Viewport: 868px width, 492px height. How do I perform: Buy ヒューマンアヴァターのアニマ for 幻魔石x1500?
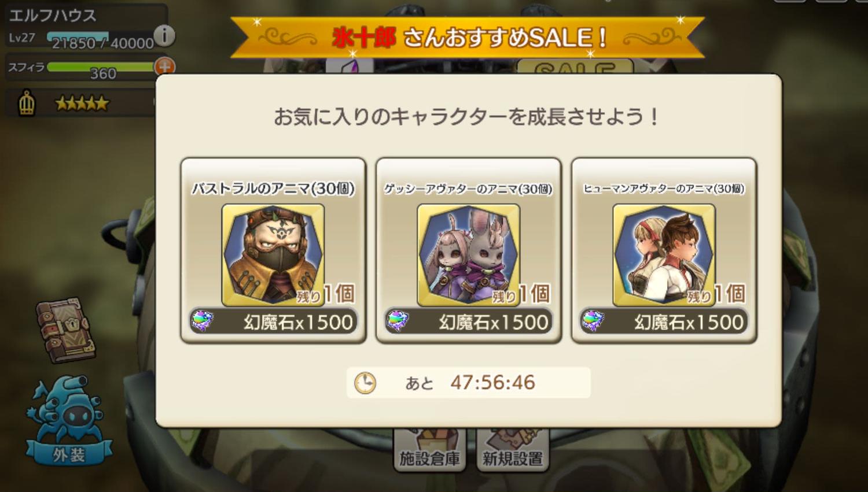click(664, 321)
